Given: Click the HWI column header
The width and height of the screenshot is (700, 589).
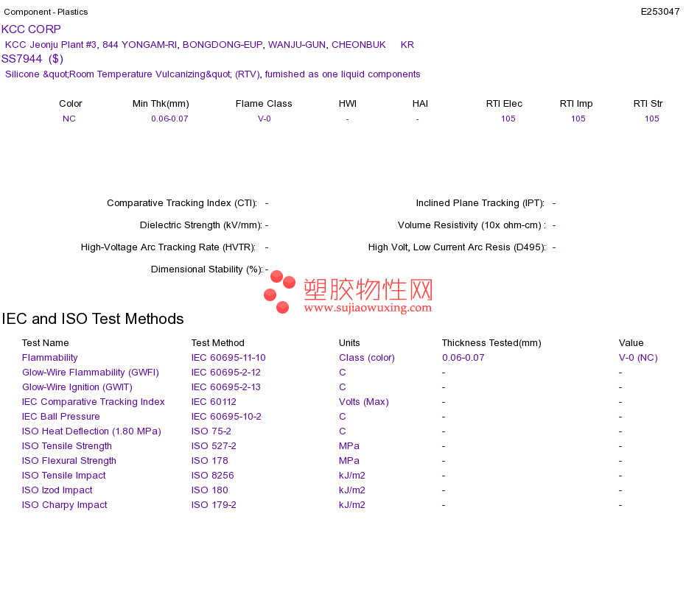Looking at the screenshot, I should coord(348,104).
